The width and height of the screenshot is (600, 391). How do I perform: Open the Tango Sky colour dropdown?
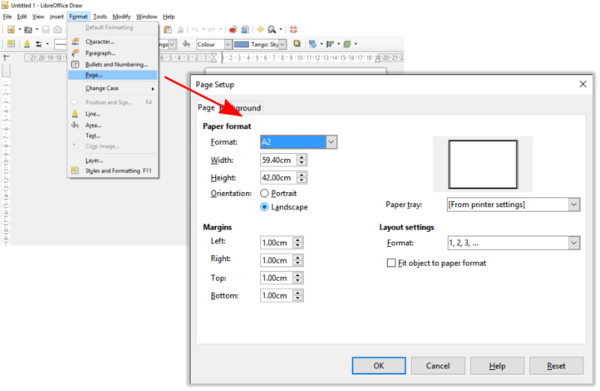tap(282, 44)
